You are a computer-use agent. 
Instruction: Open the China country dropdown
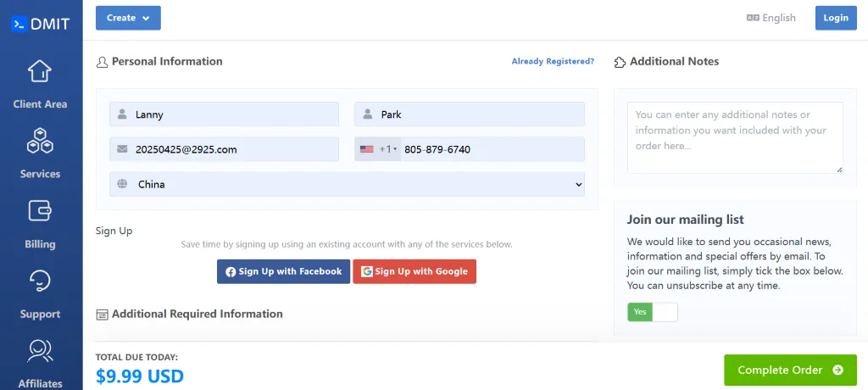pos(347,184)
